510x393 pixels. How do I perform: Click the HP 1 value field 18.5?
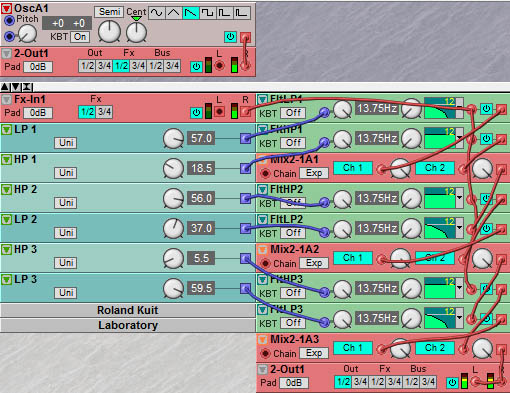click(x=201, y=168)
